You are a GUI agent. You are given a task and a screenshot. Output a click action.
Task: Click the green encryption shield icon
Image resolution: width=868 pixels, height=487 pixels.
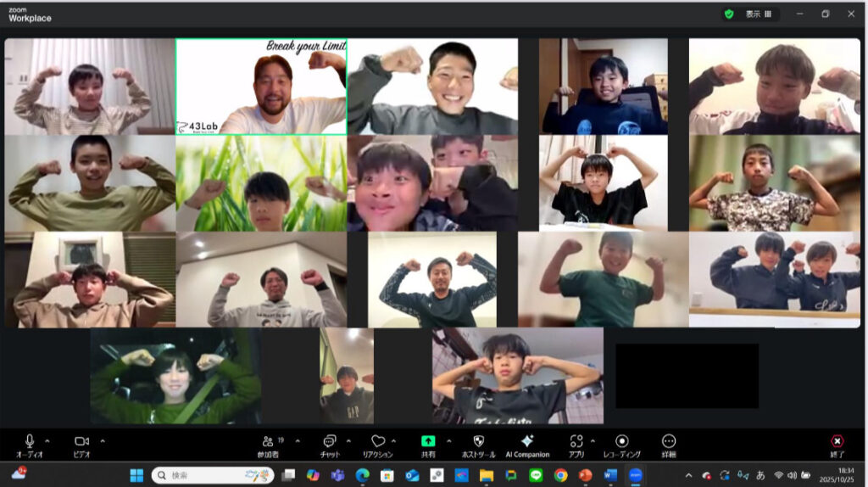coord(729,14)
